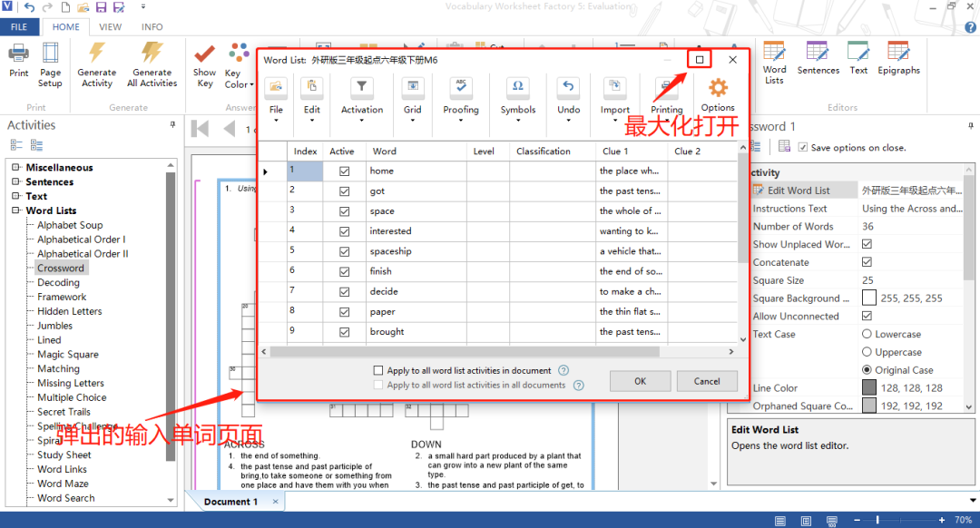Open Page Setup in ribbon
The width and height of the screenshot is (980, 528).
pyautogui.click(x=50, y=54)
